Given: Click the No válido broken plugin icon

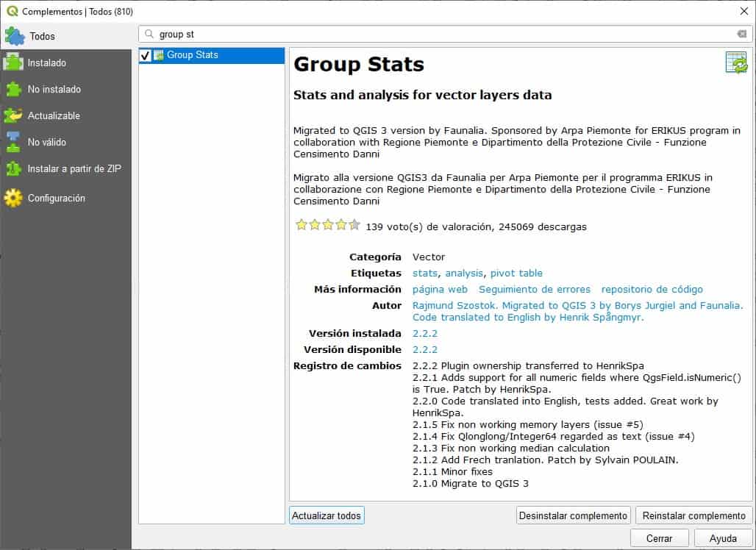Looking at the screenshot, I should click(13, 142).
